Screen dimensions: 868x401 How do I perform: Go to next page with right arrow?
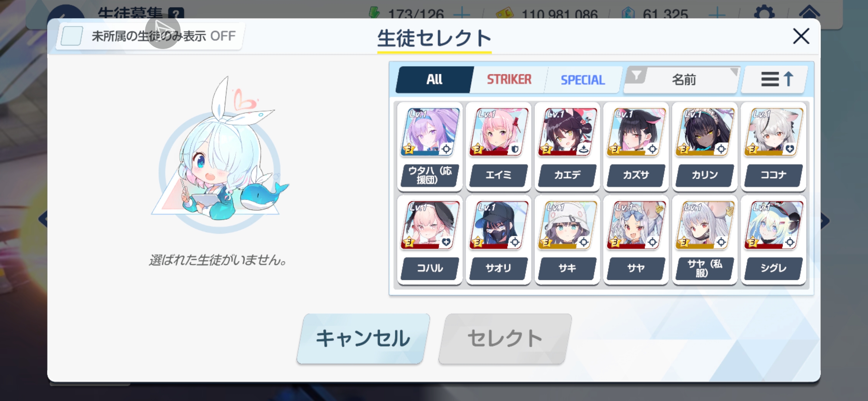click(825, 221)
